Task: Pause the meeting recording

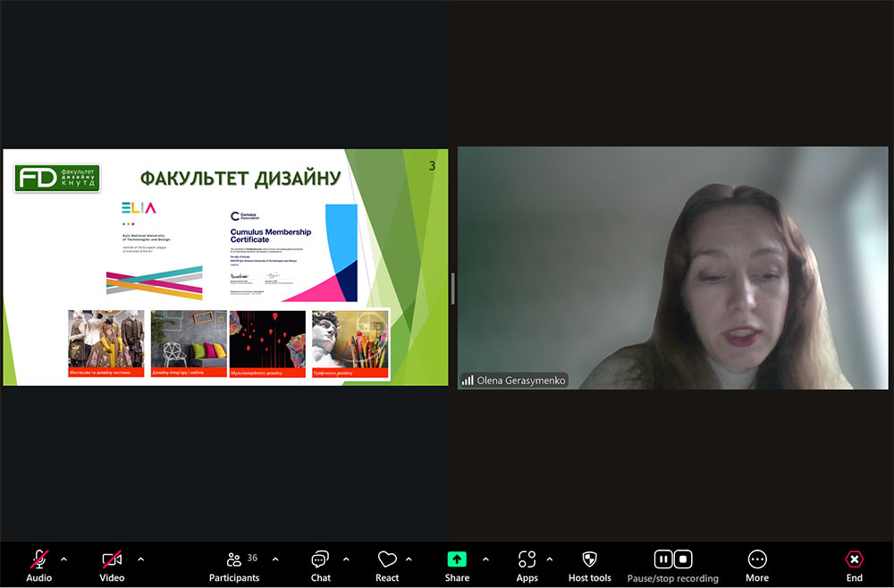Action: [x=662, y=559]
